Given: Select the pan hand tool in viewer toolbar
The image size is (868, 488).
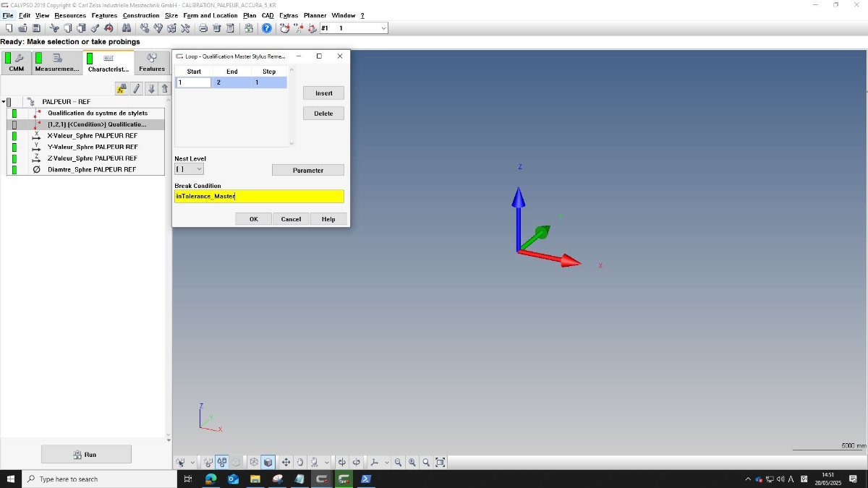Looking at the screenshot, I should 300,462.
